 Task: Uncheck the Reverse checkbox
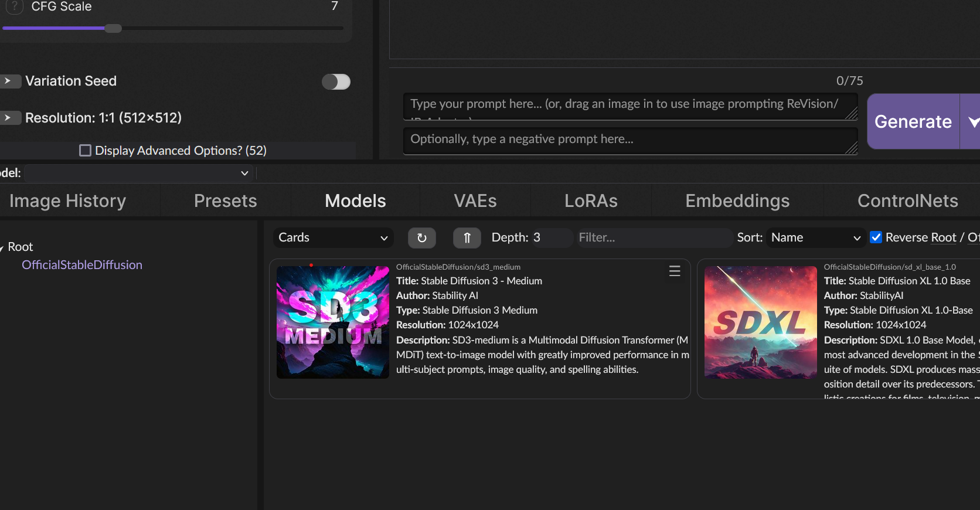(x=876, y=237)
